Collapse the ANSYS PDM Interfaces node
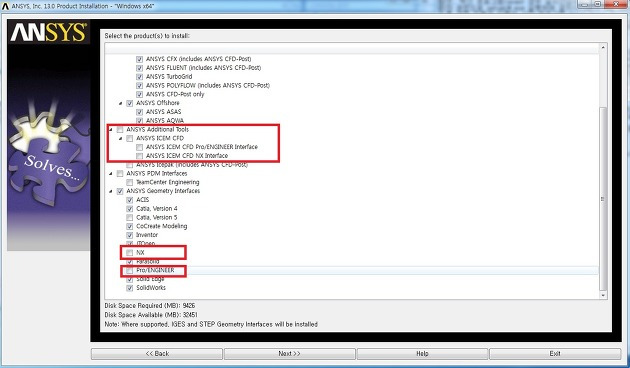 click(110, 174)
